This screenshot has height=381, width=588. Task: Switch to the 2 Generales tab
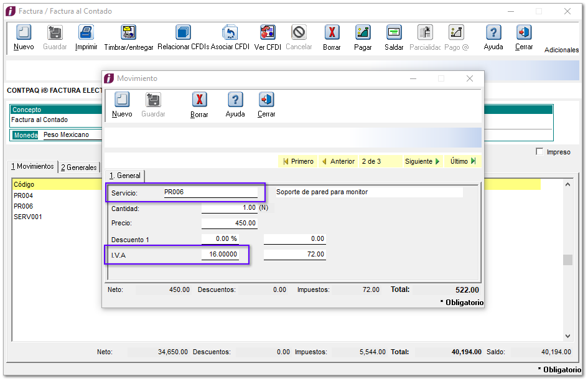[x=78, y=167]
